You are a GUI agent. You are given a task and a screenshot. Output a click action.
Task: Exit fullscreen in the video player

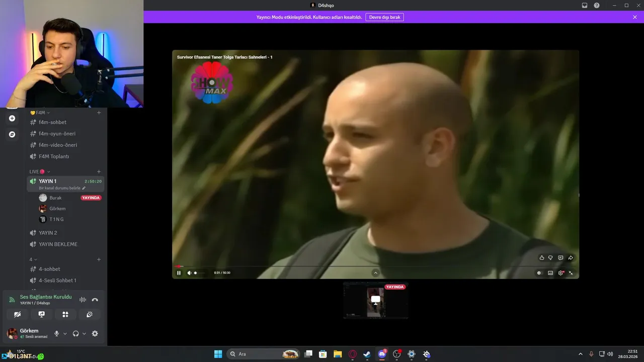coord(571,273)
